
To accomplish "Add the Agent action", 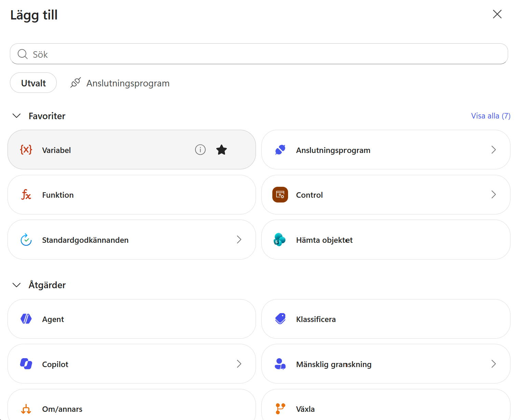I will tap(132, 319).
